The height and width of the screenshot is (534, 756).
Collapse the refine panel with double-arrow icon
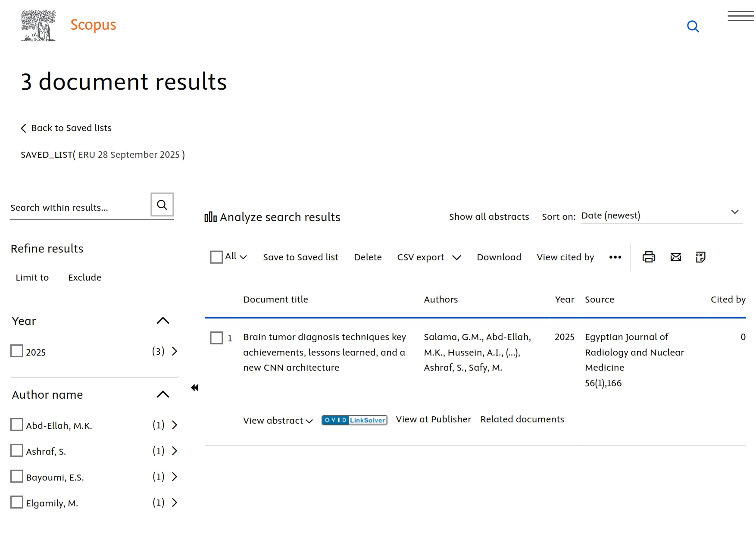195,388
